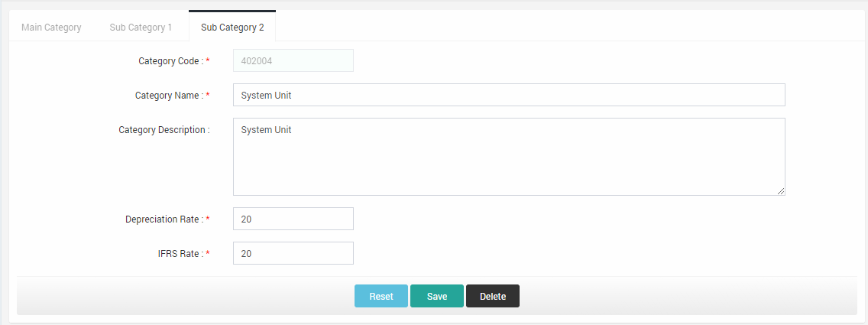Focus the Depreciation Rate input box
The image size is (868, 325).
(293, 219)
